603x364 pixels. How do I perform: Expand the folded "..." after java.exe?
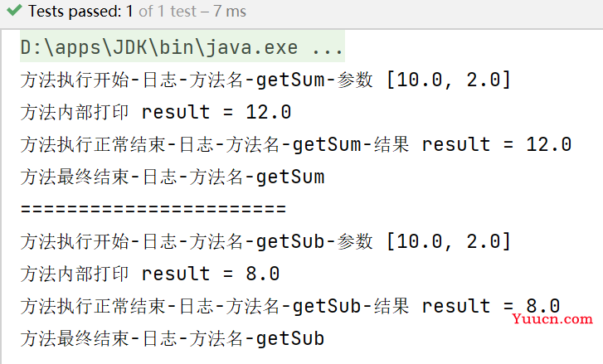click(x=327, y=49)
